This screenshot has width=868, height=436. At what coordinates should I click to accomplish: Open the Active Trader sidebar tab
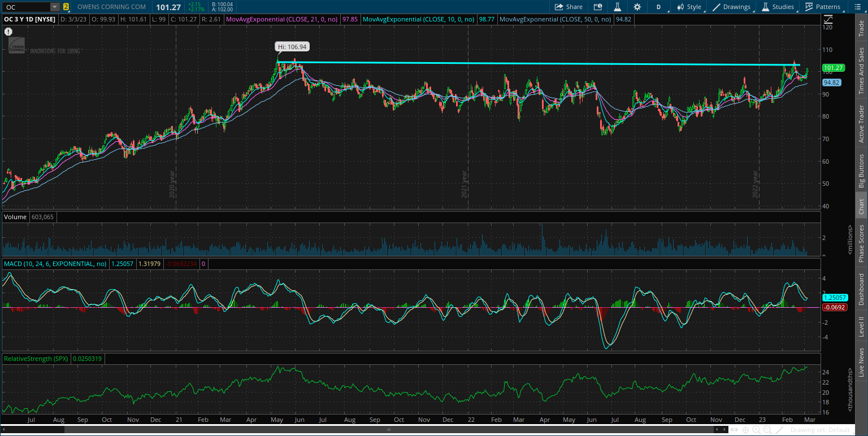tap(861, 124)
